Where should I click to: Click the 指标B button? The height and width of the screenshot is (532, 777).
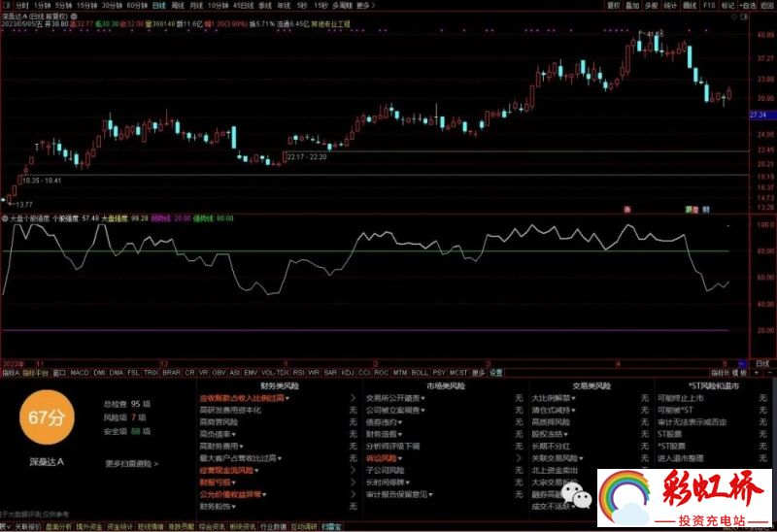(720, 373)
